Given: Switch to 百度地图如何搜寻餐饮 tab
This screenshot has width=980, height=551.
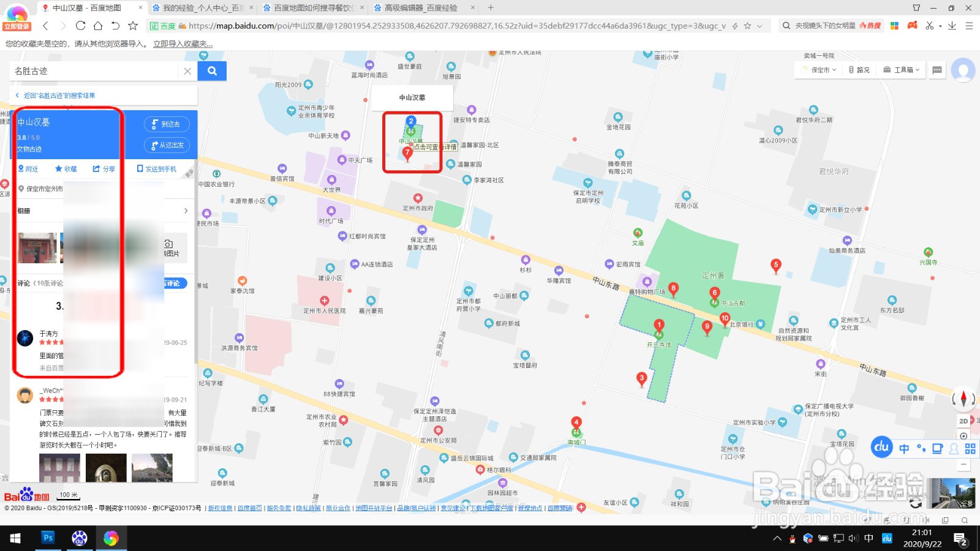Looking at the screenshot, I should point(312,8).
